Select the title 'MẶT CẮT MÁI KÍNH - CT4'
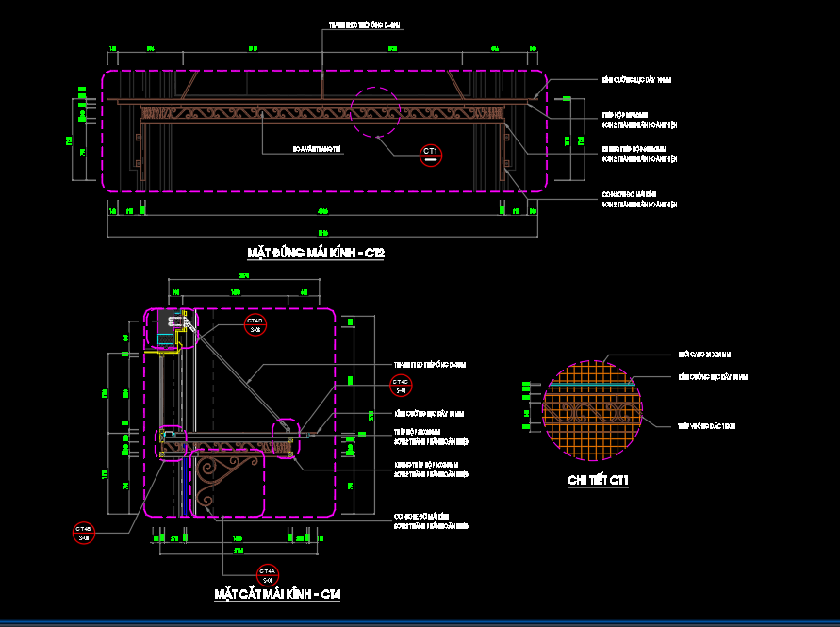The height and width of the screenshot is (627, 840). click(276, 595)
